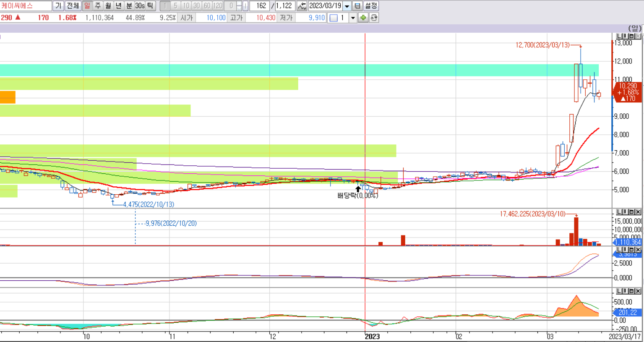644x342 pixels.
Task: Click the refresh icon beside green plus
Action: 374,18
